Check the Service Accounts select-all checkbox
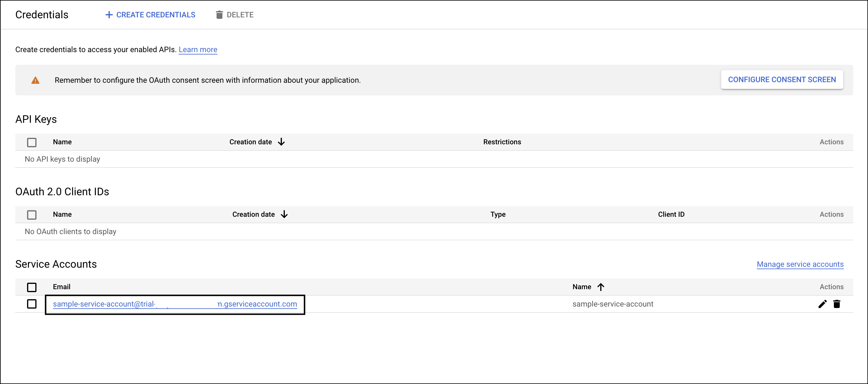The image size is (868, 384). (x=32, y=287)
